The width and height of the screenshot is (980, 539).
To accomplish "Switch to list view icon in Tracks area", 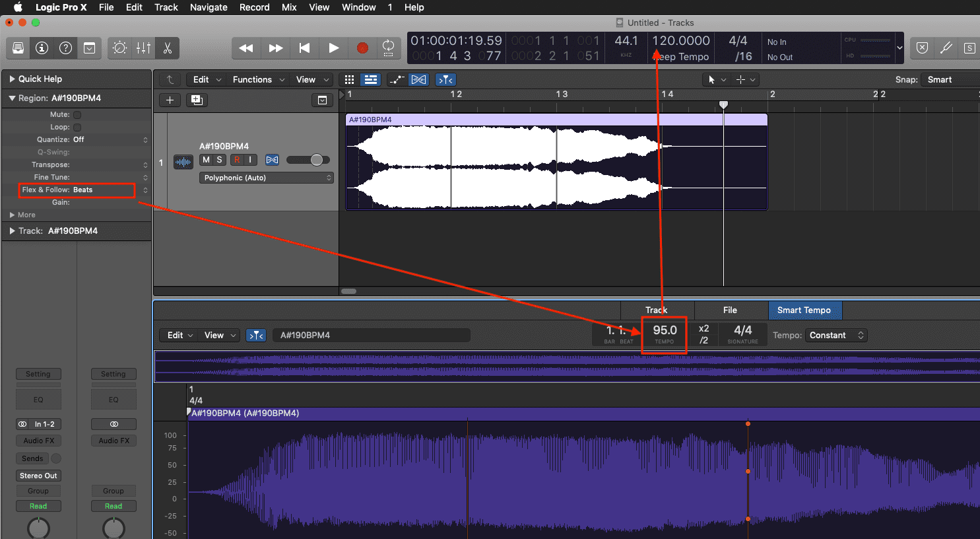I will coord(371,80).
